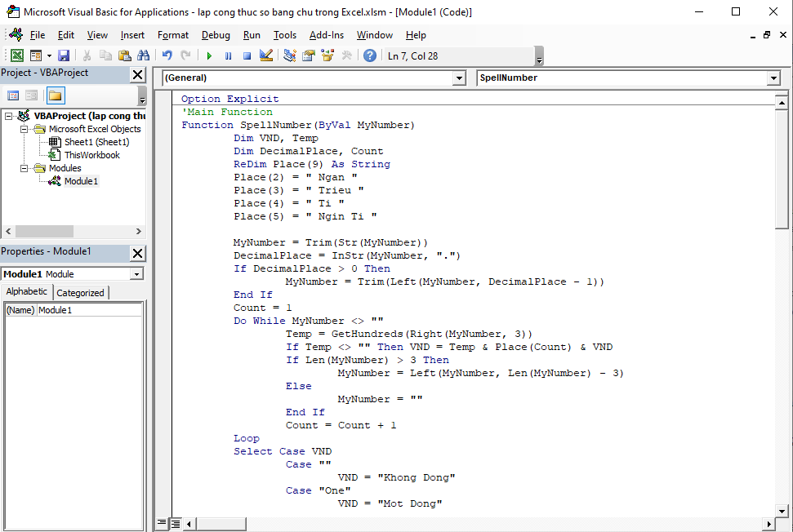Open the Object Browser icon

point(327,55)
